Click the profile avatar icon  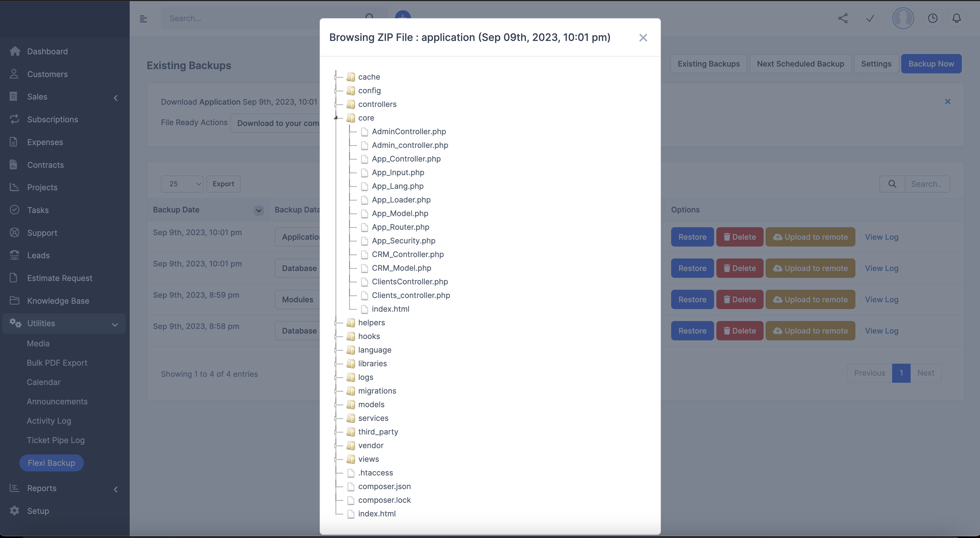click(903, 18)
